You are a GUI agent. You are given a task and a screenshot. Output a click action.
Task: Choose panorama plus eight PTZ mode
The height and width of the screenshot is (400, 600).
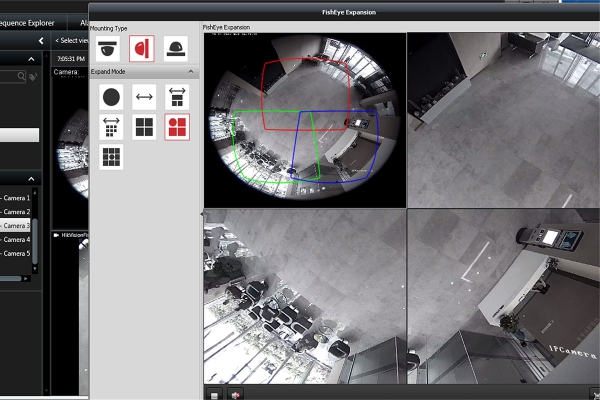tap(111, 127)
